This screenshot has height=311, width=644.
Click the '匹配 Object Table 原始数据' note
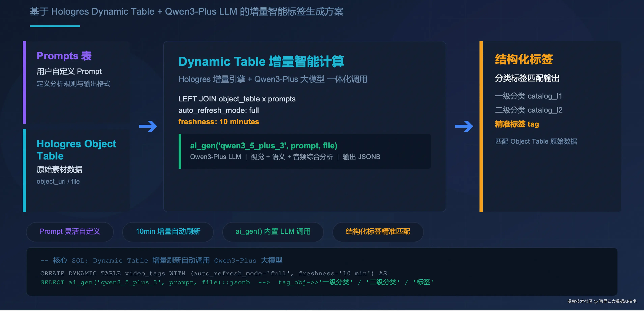(x=536, y=141)
